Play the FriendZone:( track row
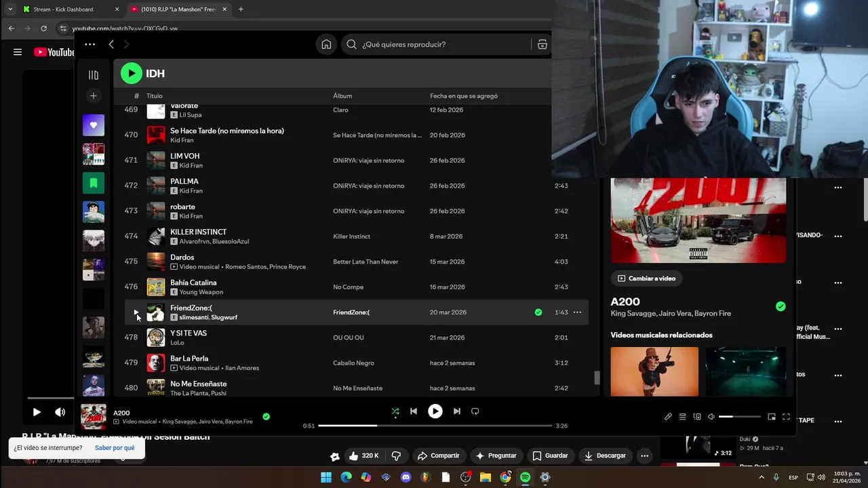Screen dimensions: 868x488 click(x=136, y=312)
